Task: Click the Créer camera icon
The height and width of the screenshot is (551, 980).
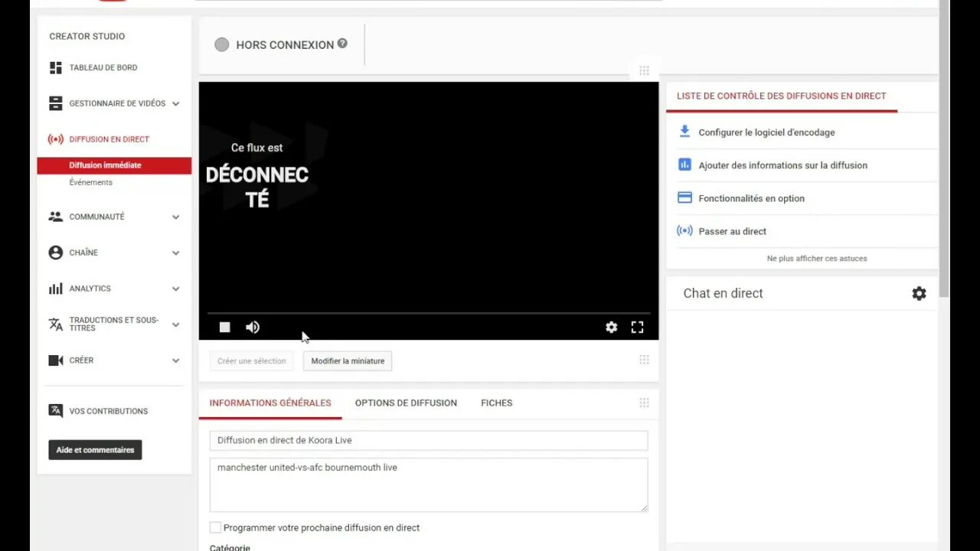Action: click(x=56, y=360)
